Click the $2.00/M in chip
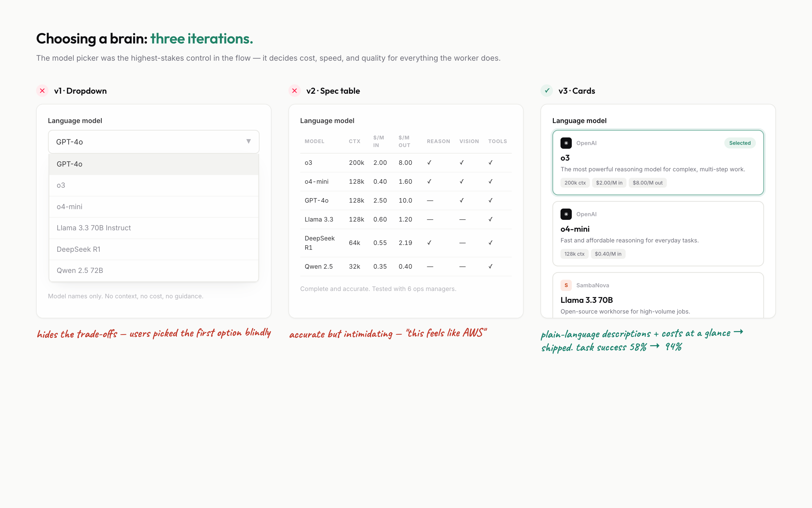812x508 pixels. pos(609,183)
